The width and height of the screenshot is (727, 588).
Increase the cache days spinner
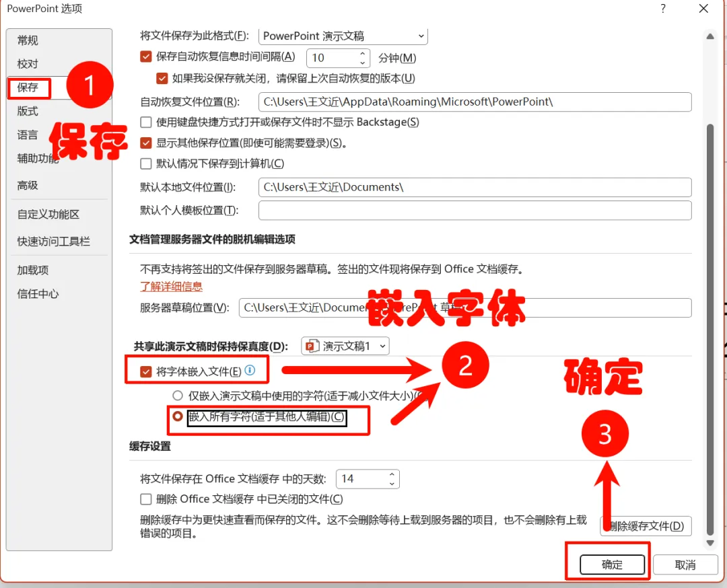(x=392, y=475)
